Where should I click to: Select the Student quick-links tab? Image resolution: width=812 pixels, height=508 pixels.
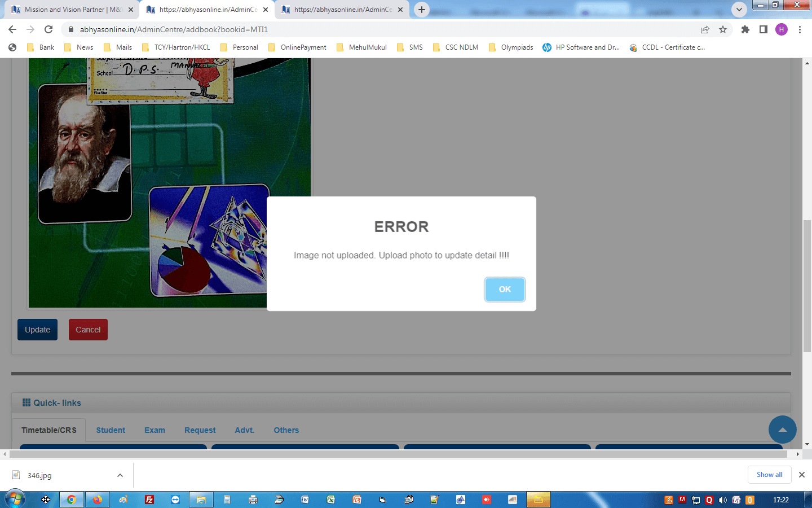pos(111,430)
